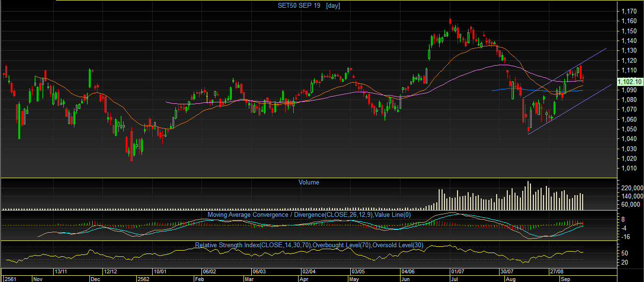Click the 1,110 price axis label
644x282 pixels.
(x=629, y=70)
